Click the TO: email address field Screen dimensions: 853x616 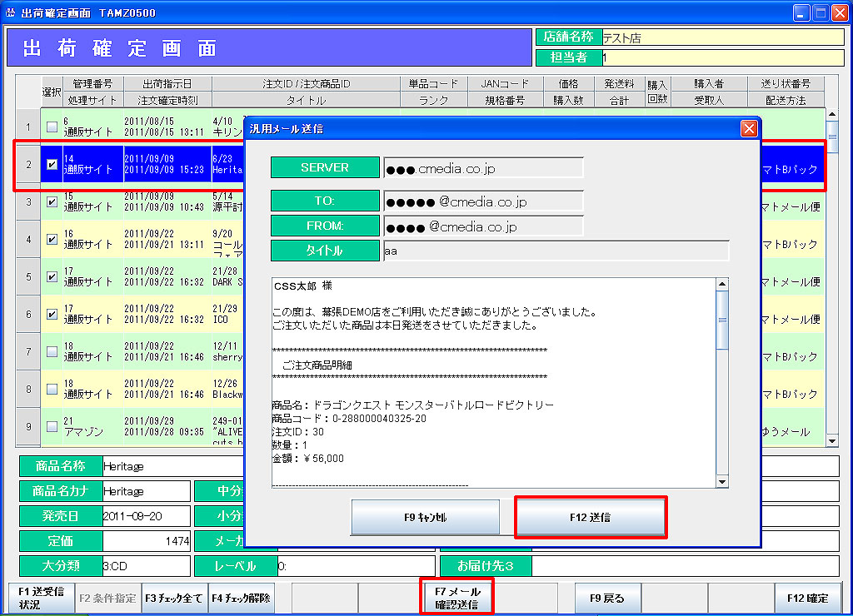483,202
